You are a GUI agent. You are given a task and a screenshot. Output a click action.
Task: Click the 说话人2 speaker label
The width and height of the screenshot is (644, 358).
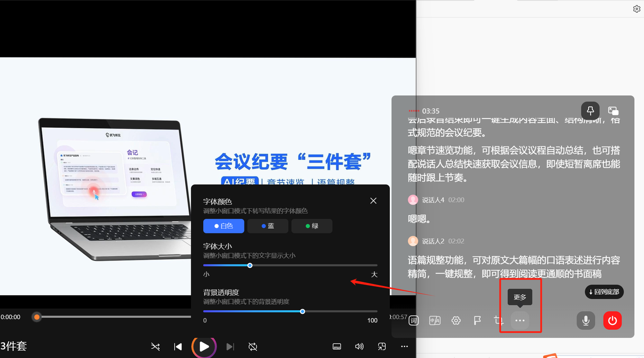433,241
